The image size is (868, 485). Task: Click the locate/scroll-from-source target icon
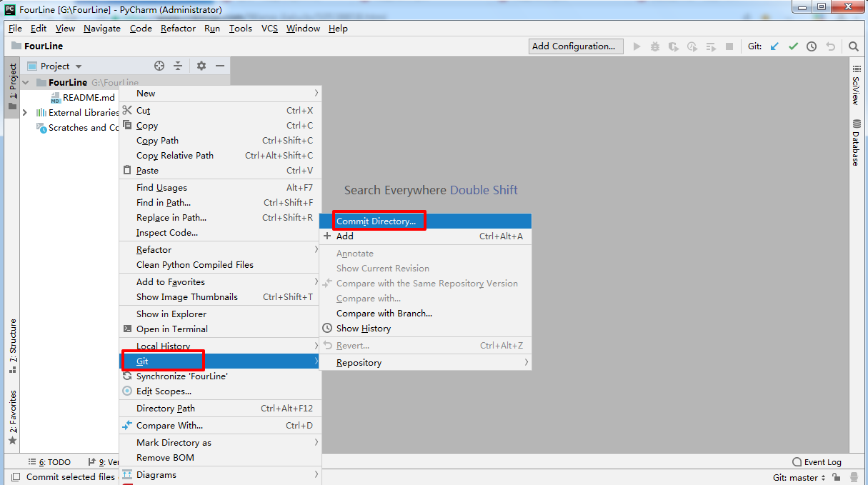click(x=159, y=66)
